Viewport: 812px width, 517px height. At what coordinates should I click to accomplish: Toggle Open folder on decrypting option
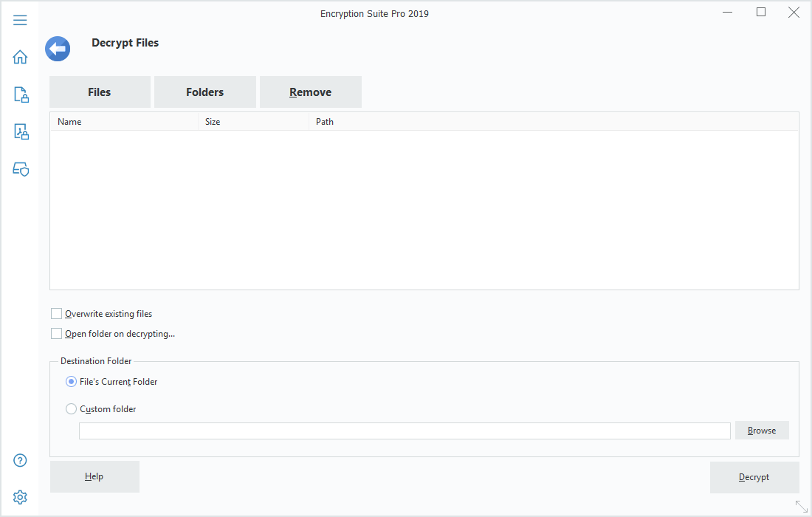click(x=57, y=334)
